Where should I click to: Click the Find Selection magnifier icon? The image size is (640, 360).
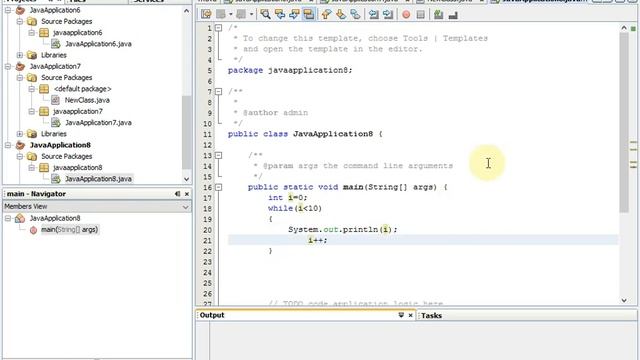pyautogui.click(x=265, y=15)
